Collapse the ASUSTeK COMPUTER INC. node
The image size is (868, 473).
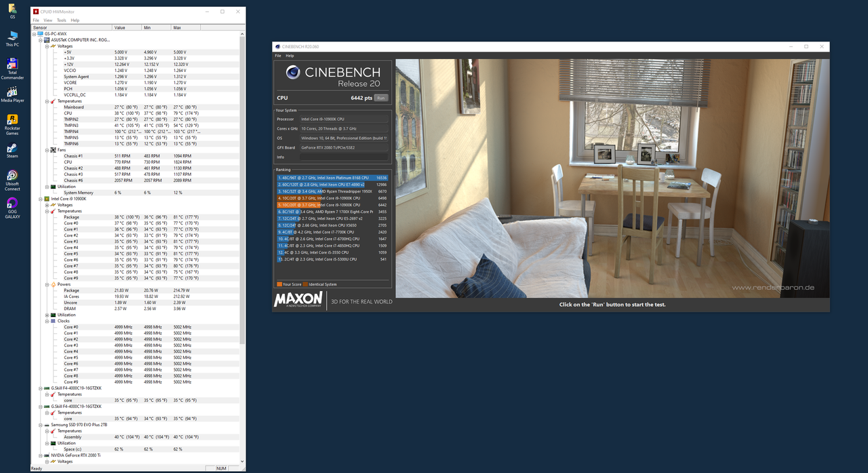pos(40,40)
